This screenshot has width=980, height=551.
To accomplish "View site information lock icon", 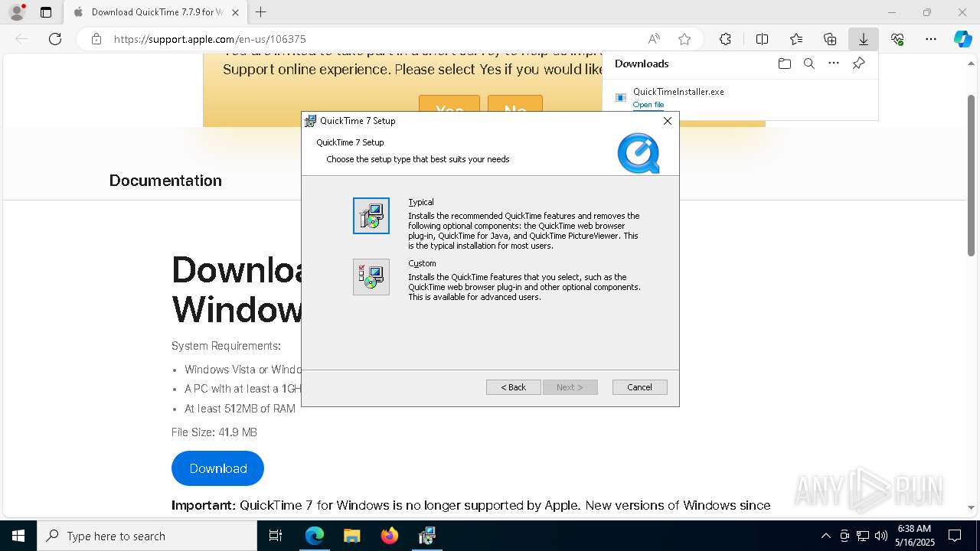I will [96, 39].
